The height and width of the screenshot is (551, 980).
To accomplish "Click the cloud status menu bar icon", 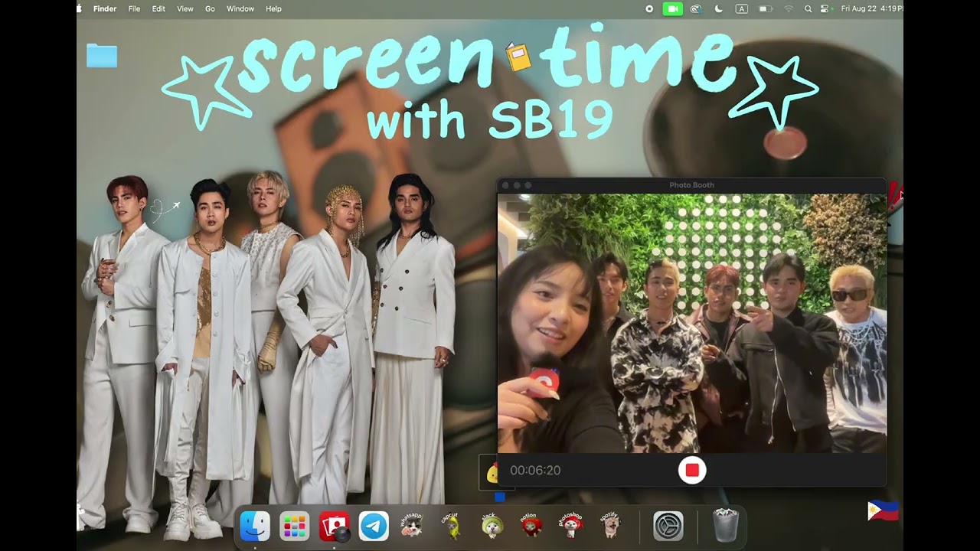I will point(696,8).
